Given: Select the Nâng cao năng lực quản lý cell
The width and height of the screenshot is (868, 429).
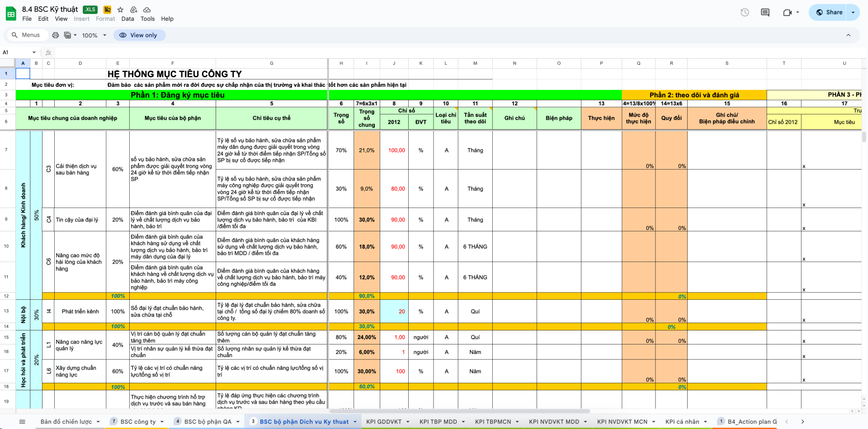Looking at the screenshot, I should (80, 345).
